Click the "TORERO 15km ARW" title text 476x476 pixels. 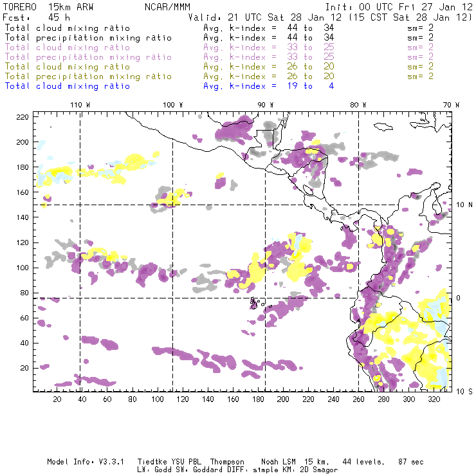point(48,7)
